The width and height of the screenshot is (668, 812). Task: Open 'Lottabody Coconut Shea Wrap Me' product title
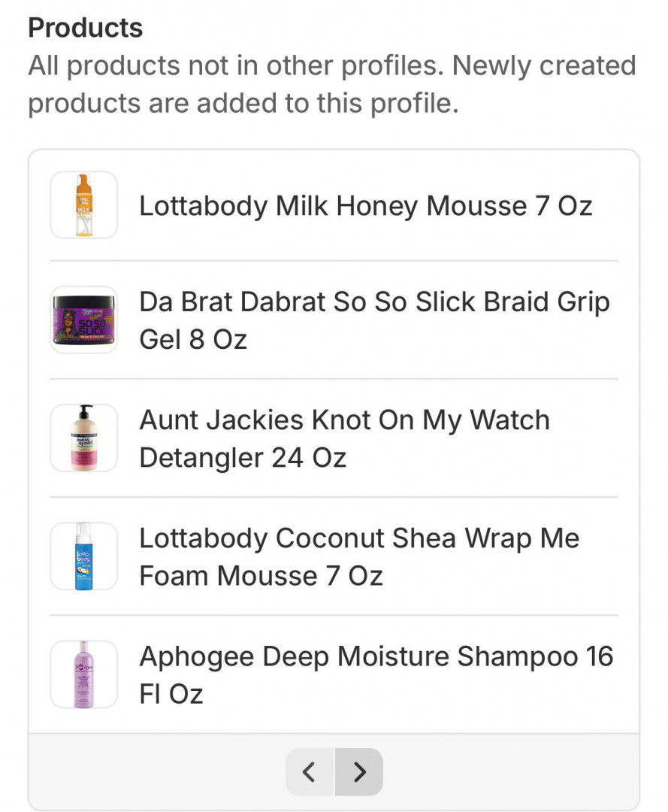click(359, 538)
